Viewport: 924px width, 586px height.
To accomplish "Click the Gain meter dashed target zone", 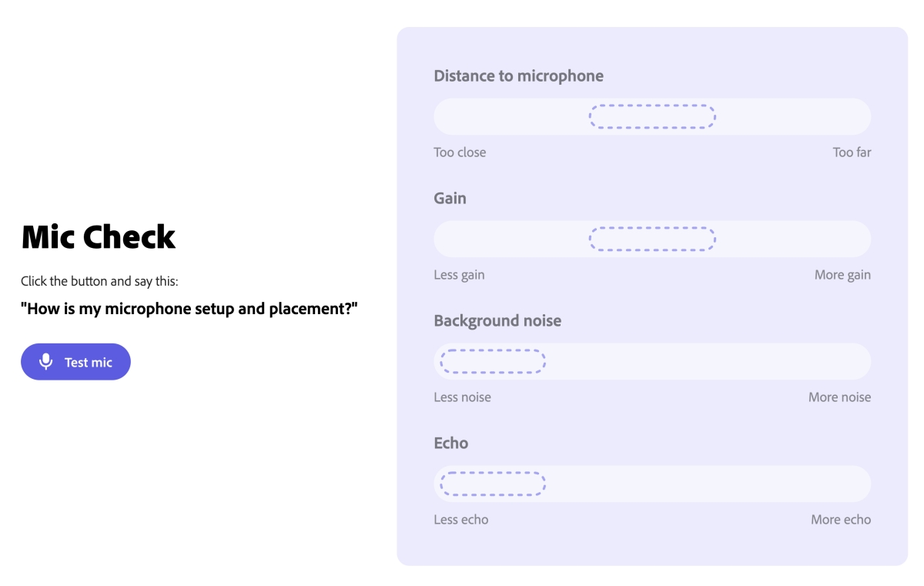I will (x=652, y=239).
